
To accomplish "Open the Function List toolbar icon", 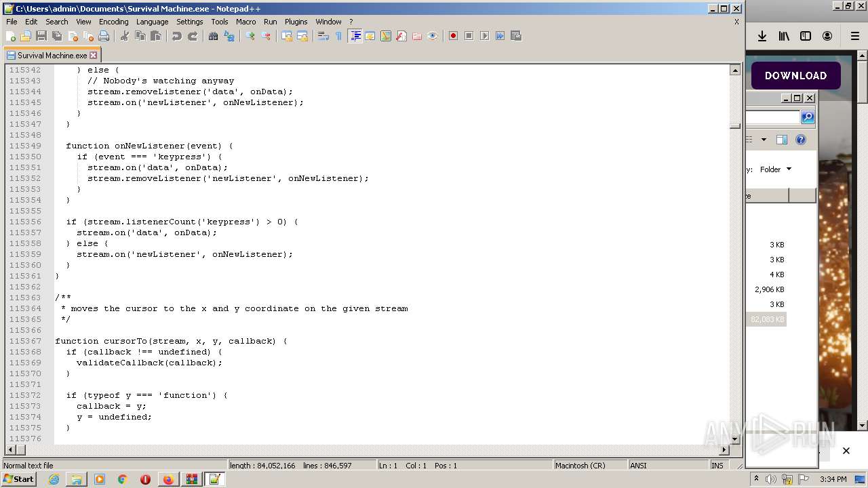I will pyautogui.click(x=401, y=36).
